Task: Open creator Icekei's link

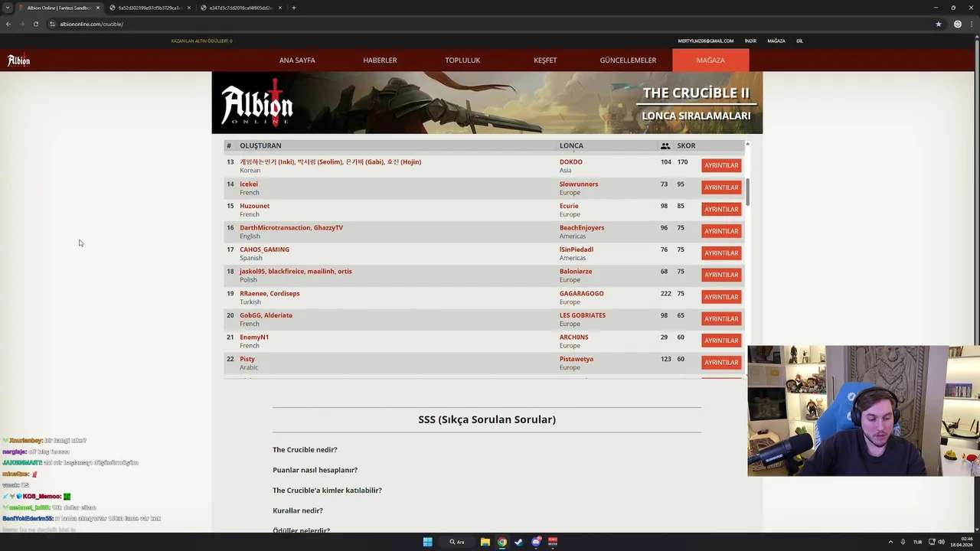Action: click(249, 184)
